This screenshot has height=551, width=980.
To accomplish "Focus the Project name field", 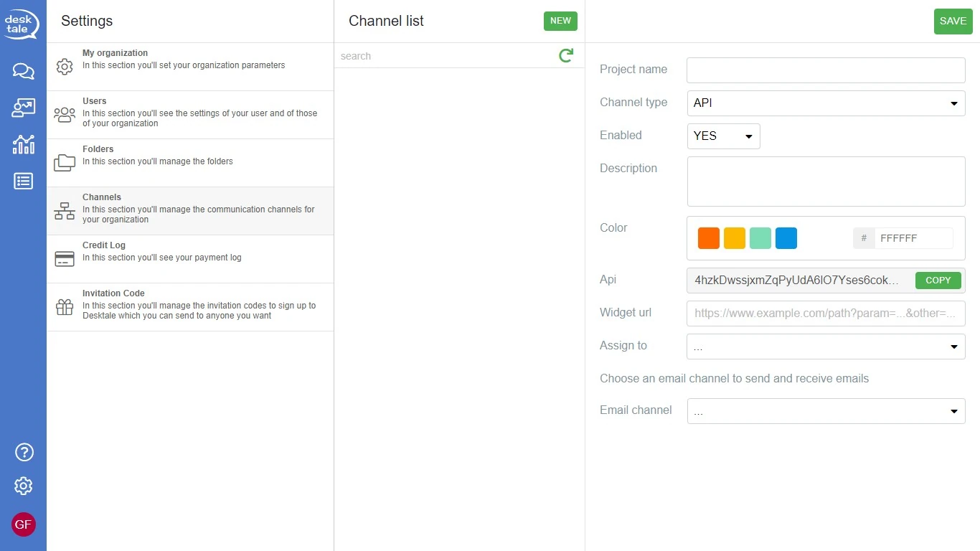I will tap(826, 70).
